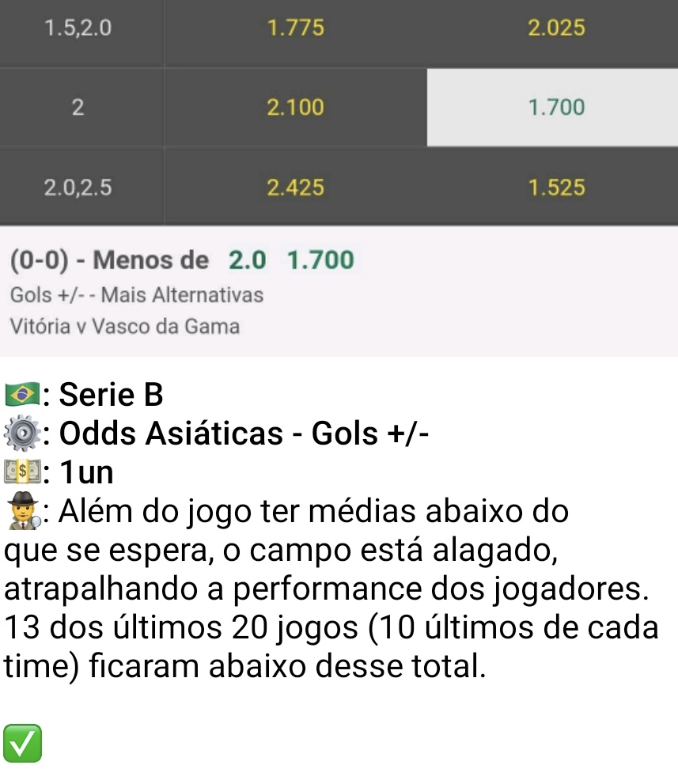Click the line label 2
Viewport: 678px width, 784px height.
tap(78, 108)
